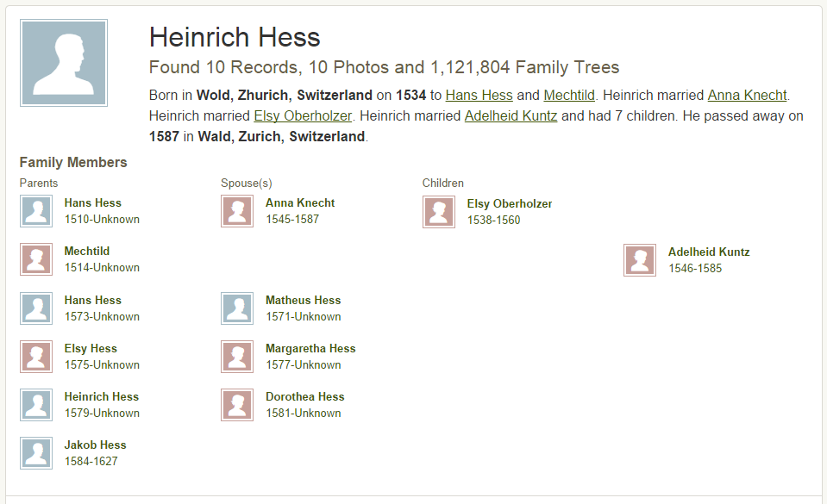The width and height of the screenshot is (827, 504).
Task: Select Elsy Hess 1575-Unknown name
Action: [91, 348]
